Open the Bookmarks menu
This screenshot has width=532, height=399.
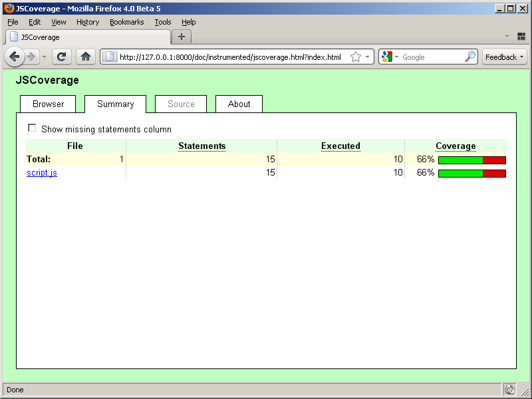coord(127,22)
